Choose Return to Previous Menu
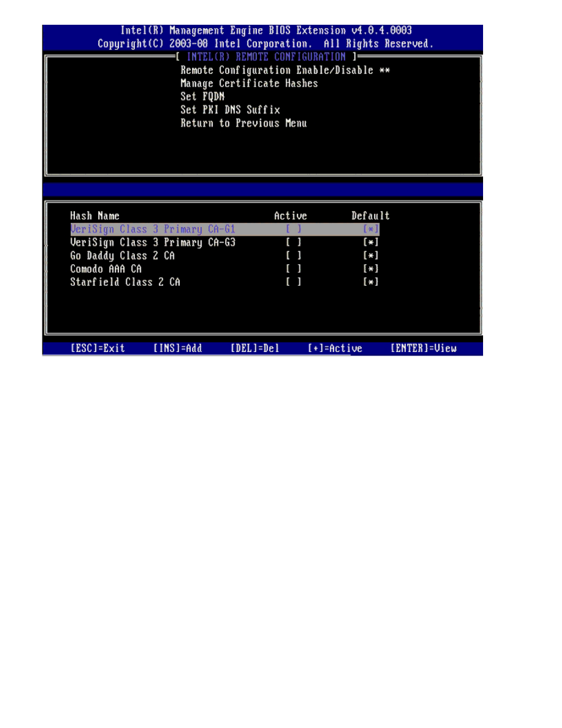This screenshot has height=728, width=562. (x=244, y=123)
